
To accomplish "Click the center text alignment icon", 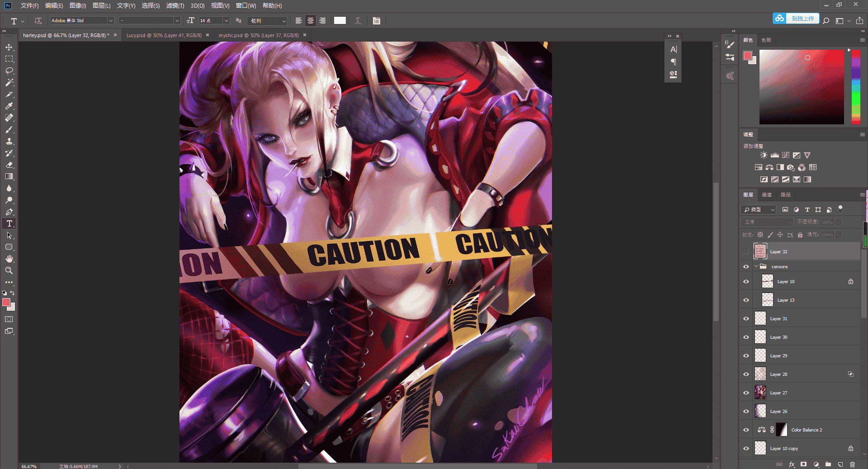I will click(311, 20).
